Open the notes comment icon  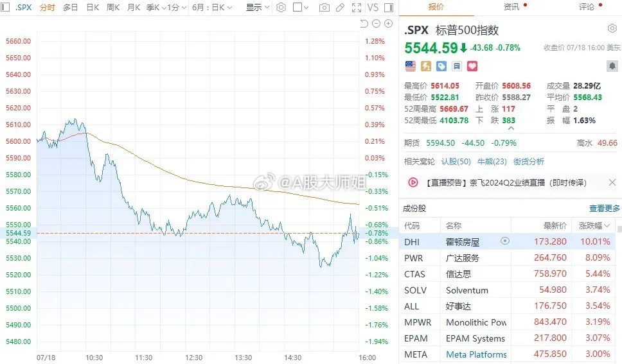coord(457,66)
